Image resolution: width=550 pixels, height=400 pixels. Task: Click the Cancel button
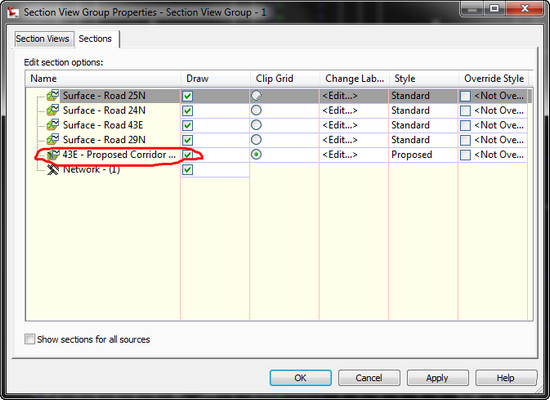coord(369,378)
